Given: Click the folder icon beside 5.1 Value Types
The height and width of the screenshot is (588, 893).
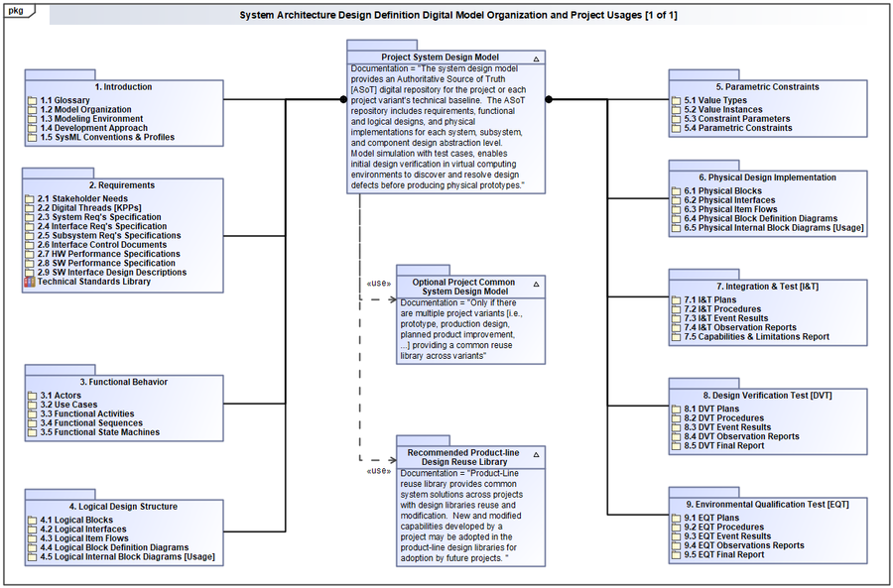Looking at the screenshot, I should click(x=677, y=101).
